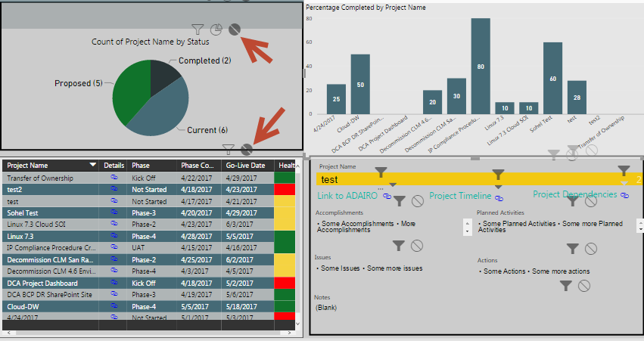Sort by the Details column header
This screenshot has width=644, height=341.
pos(114,166)
